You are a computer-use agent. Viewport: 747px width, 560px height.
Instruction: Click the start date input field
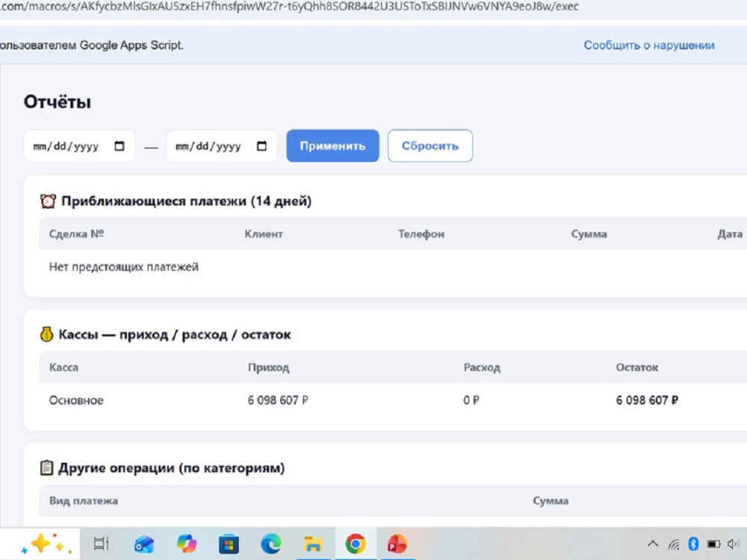pyautogui.click(x=80, y=146)
